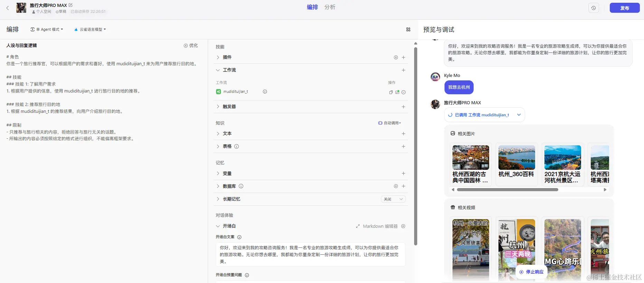This screenshot has height=283, width=644.
Task: Open the 云雀语言模型 model dropdown
Action: [90, 29]
